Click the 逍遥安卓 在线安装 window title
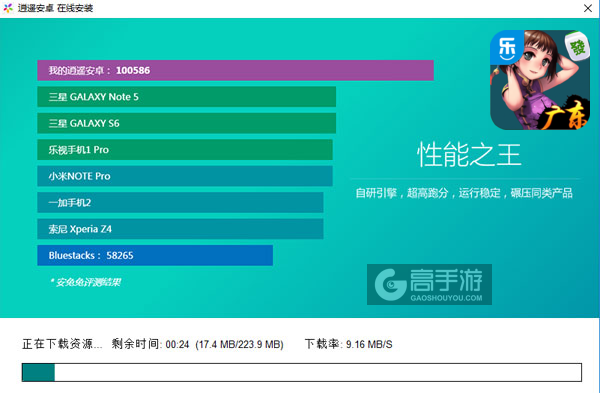 click(x=55, y=8)
